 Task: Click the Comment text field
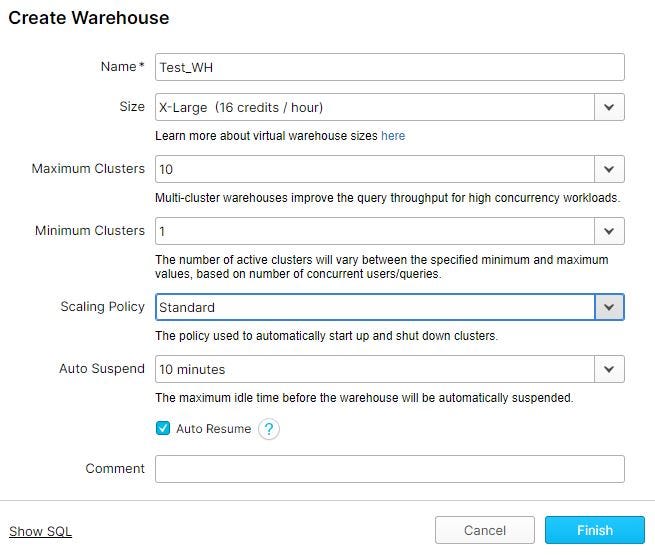click(x=389, y=469)
